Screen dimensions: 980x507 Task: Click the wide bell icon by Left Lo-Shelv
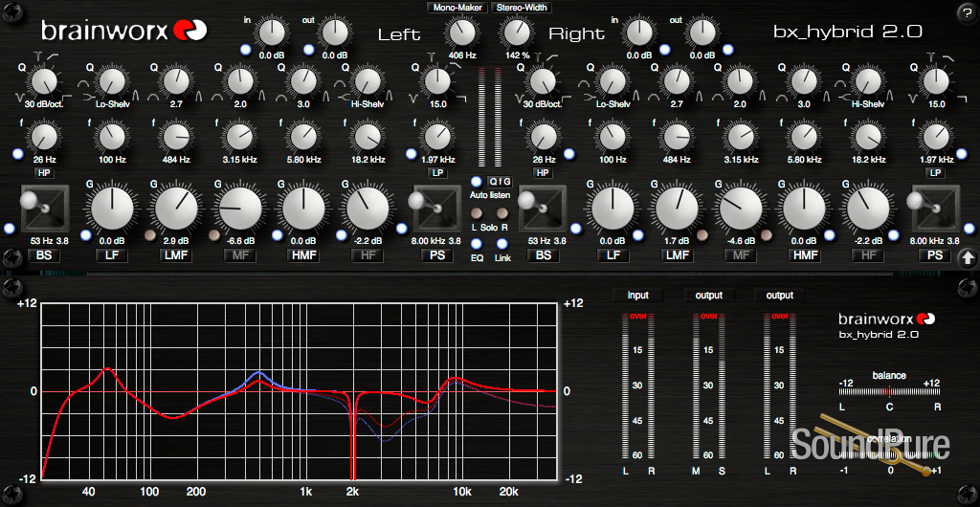(85, 81)
